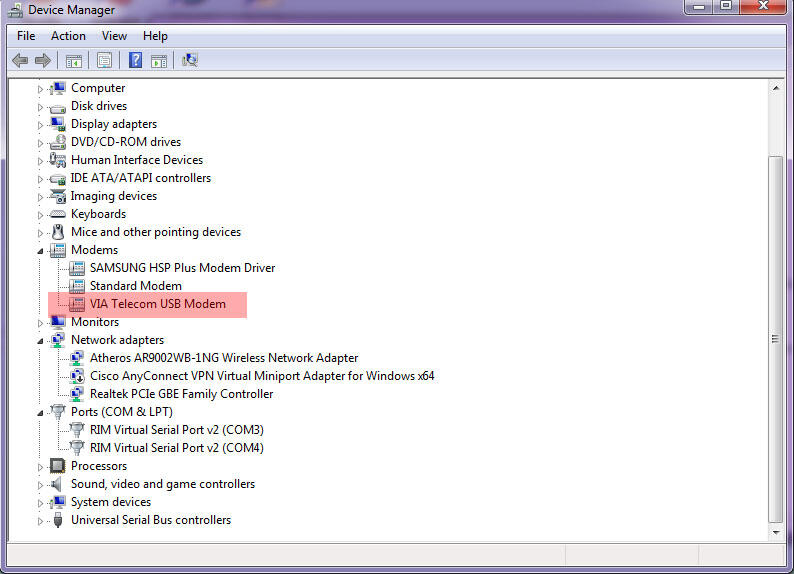
Task: Select VIA Telecom USB Modem
Action: coord(157,304)
